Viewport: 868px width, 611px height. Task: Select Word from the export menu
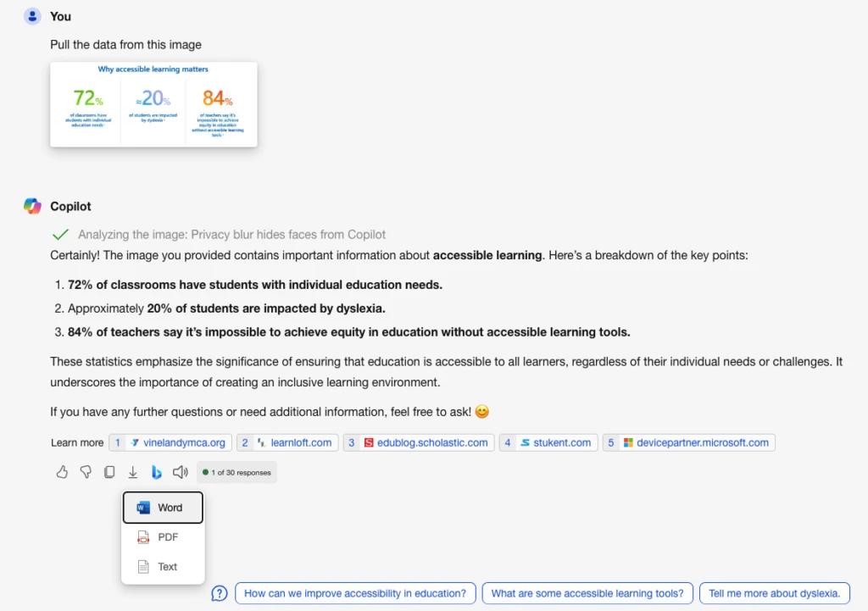click(163, 507)
